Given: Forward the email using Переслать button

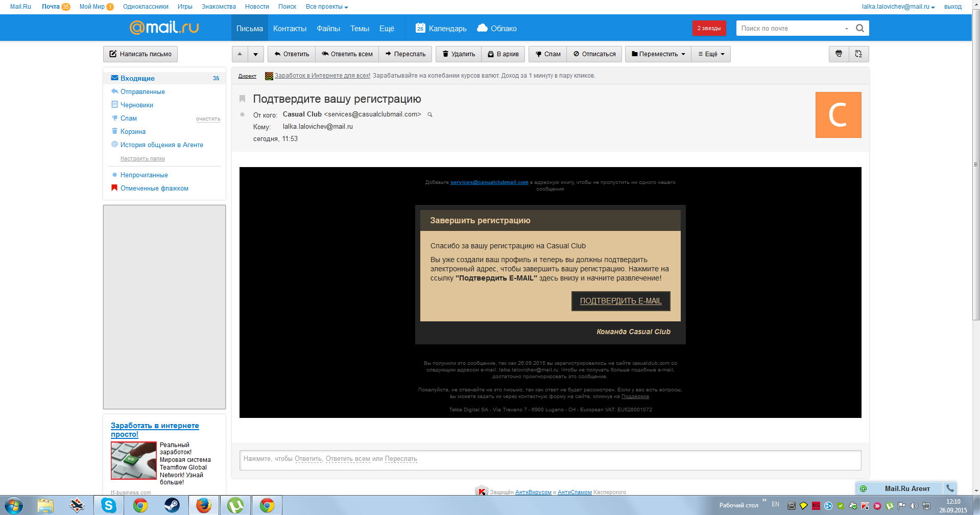Looking at the screenshot, I should [405, 54].
